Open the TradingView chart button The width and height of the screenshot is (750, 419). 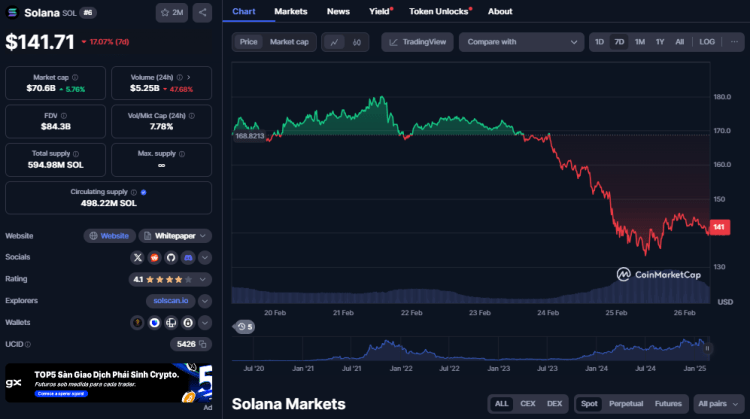419,42
